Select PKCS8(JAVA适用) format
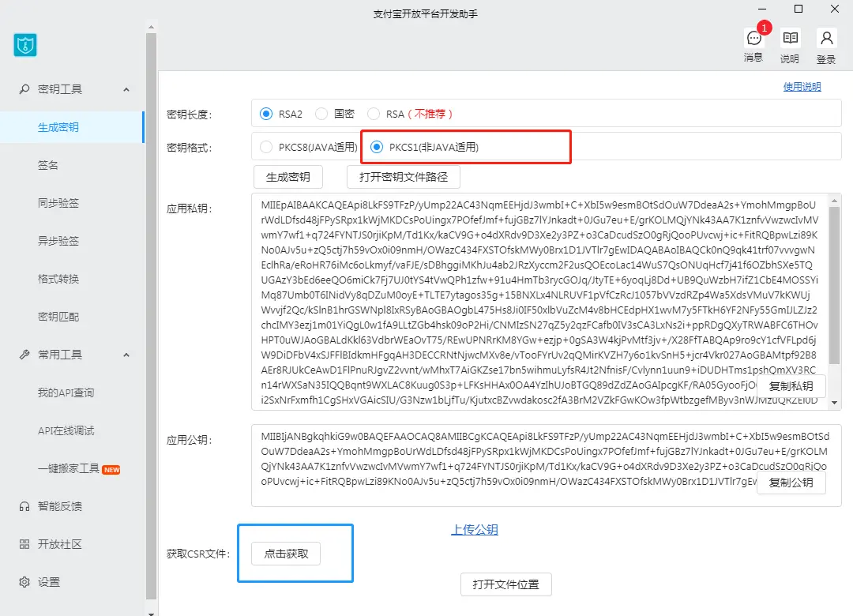Viewport: 853px width, 616px height. click(266, 147)
